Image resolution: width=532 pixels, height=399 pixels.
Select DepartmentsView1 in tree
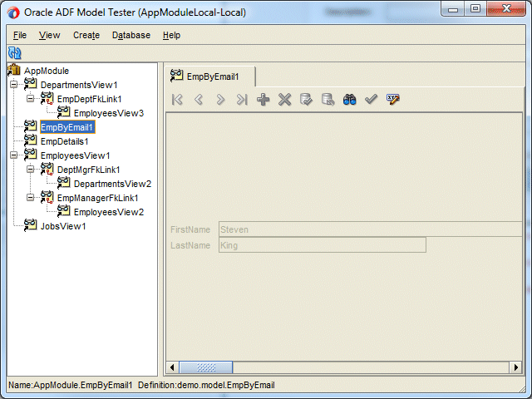coord(79,85)
